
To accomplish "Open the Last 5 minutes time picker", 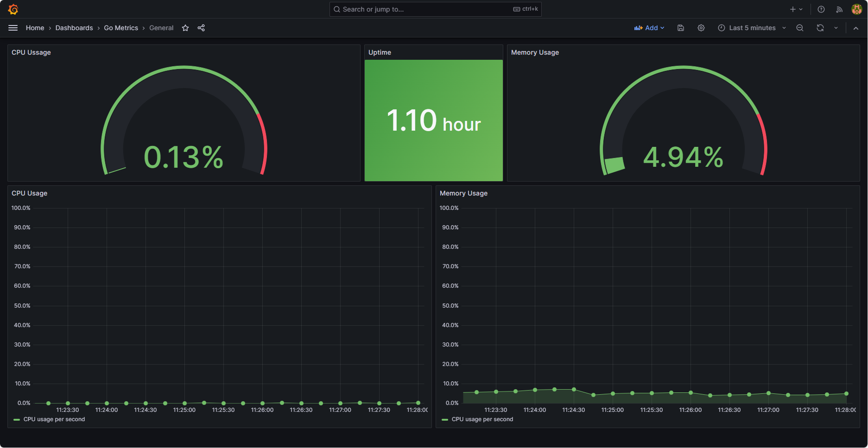I will pos(752,28).
